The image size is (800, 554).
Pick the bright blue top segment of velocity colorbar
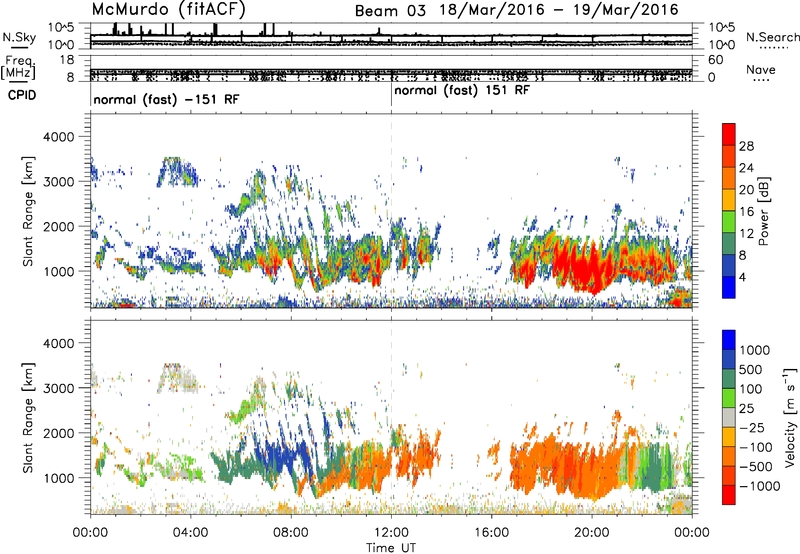[729, 340]
